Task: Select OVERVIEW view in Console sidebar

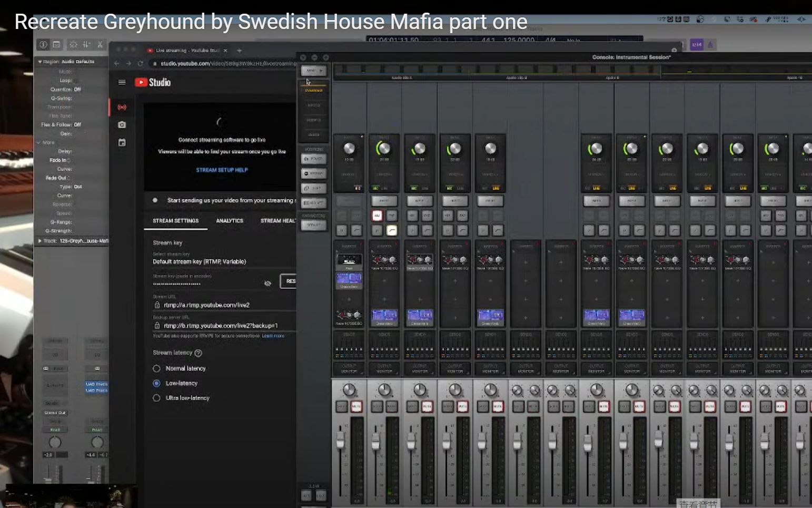Action: click(313, 91)
